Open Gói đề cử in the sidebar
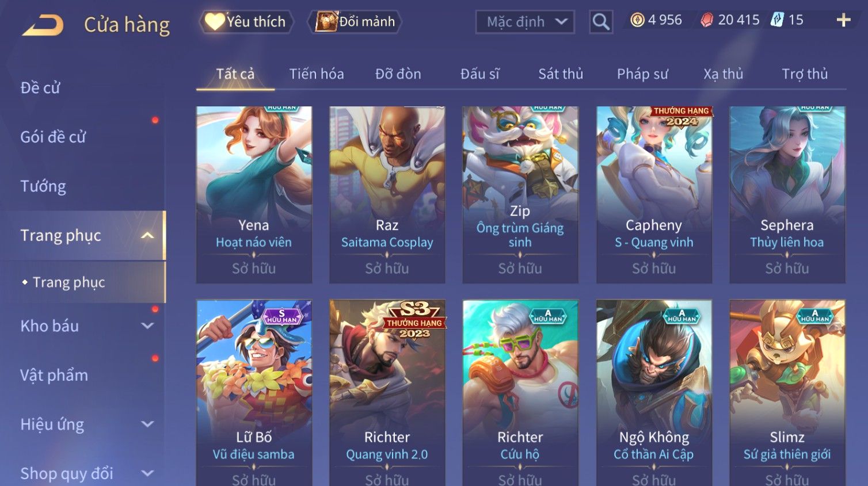868x486 pixels. pos(53,137)
